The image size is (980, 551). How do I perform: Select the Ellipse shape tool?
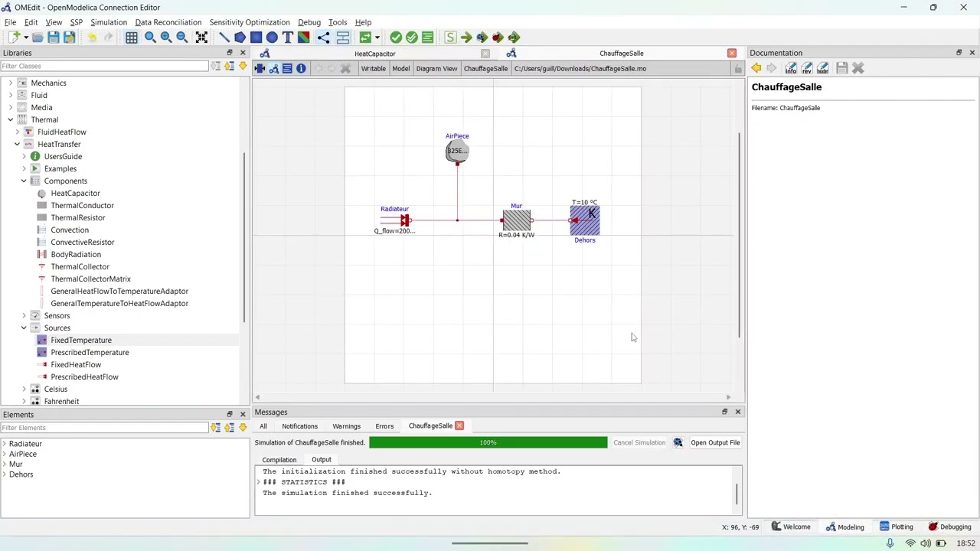pyautogui.click(x=272, y=37)
